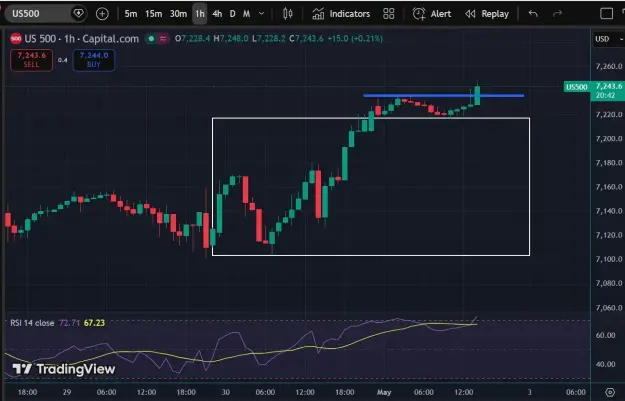Switch to the 4h timeframe
The height and width of the screenshot is (401, 625).
coord(217,14)
